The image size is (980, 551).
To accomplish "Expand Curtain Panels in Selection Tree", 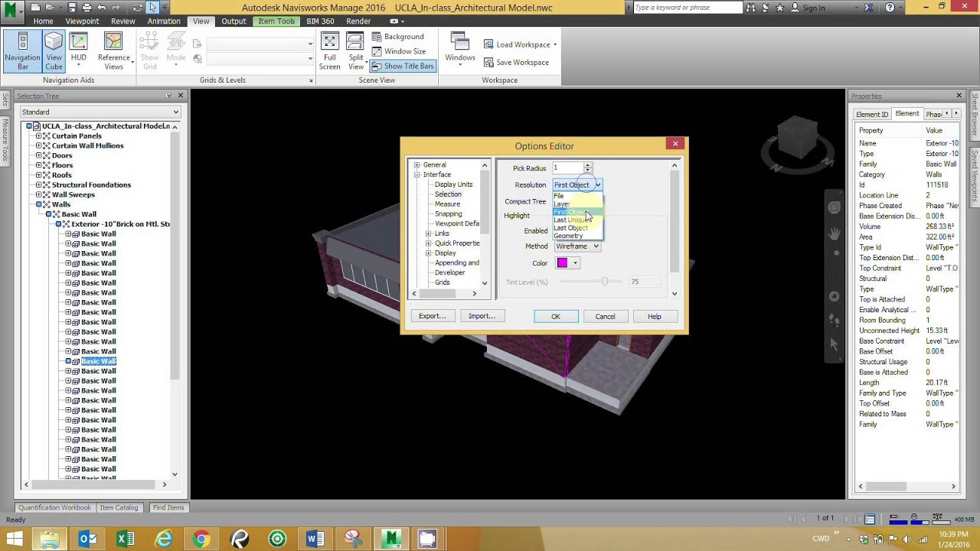I will pos(38,135).
